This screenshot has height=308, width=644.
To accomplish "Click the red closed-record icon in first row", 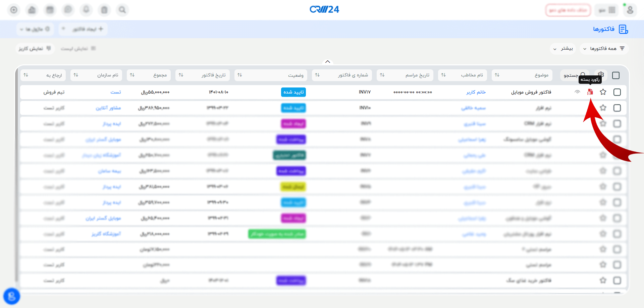I will (590, 92).
